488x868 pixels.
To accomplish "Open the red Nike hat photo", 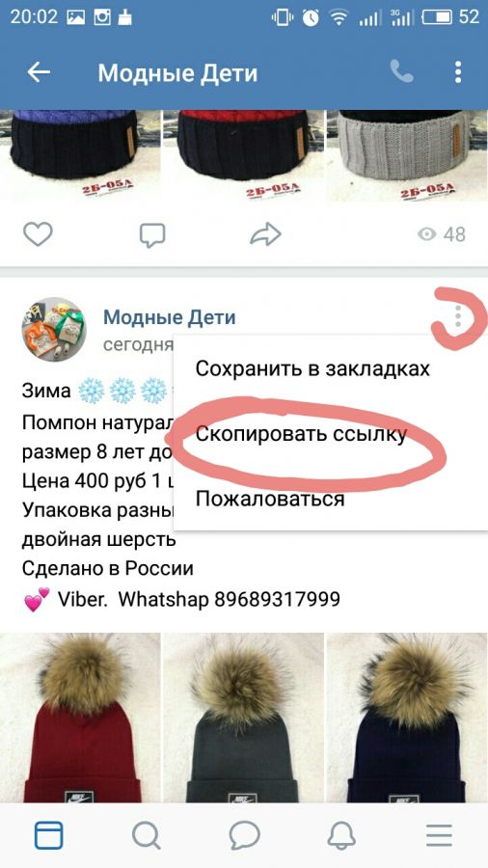I will (x=80, y=718).
